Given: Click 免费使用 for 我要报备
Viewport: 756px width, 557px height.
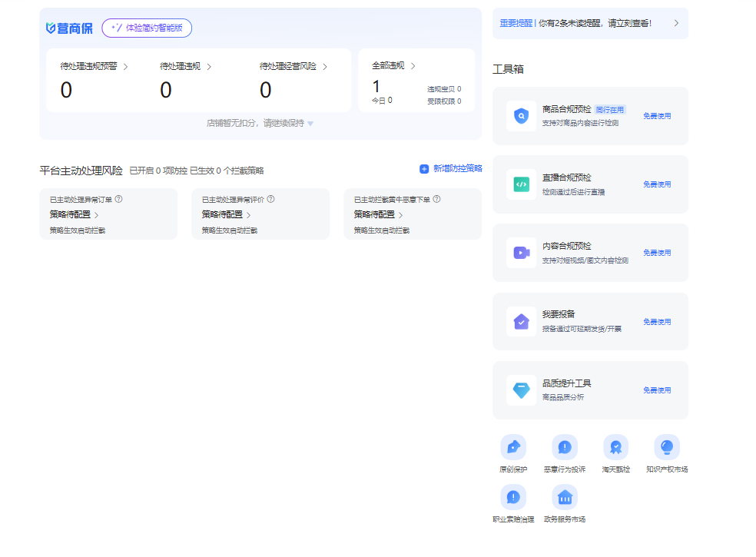Looking at the screenshot, I should (657, 322).
